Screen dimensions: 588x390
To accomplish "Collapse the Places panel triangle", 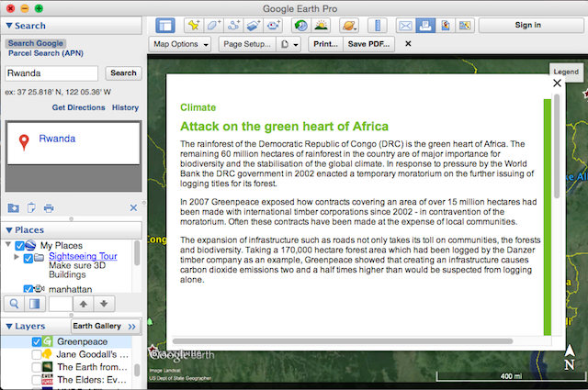I will click(9, 230).
